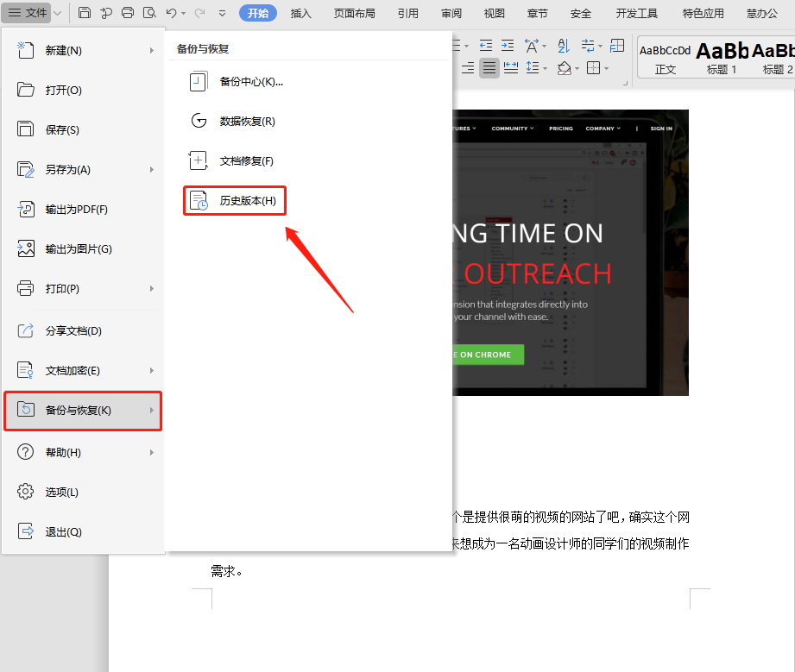Screen dimensions: 795x672
Task: Open the 章节 ribbon tab
Action: pos(538,13)
